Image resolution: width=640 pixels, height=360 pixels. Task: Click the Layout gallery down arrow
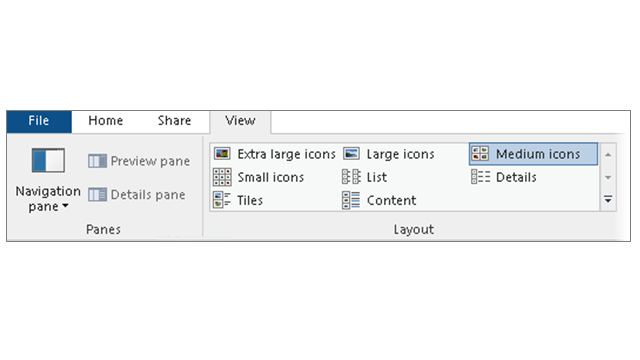coord(608,178)
